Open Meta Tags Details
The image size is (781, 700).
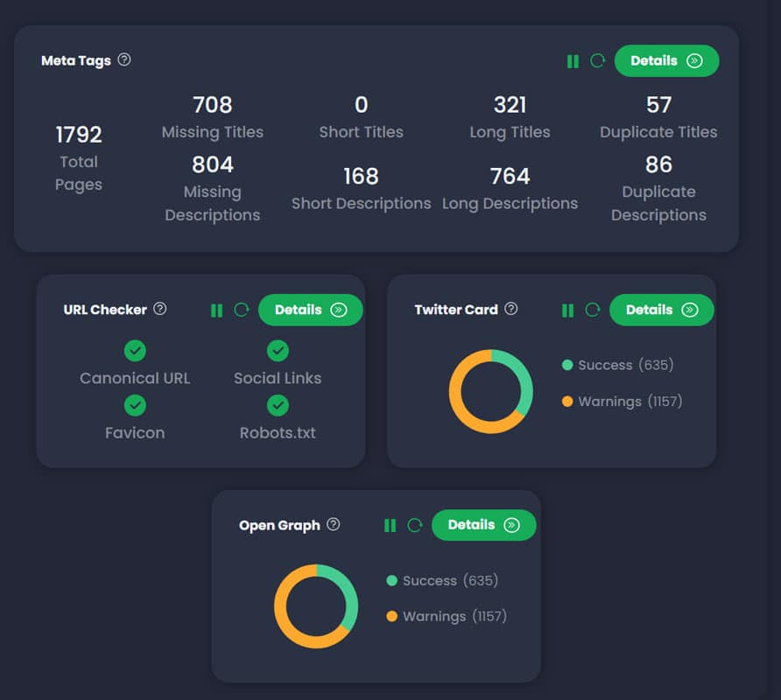point(666,61)
